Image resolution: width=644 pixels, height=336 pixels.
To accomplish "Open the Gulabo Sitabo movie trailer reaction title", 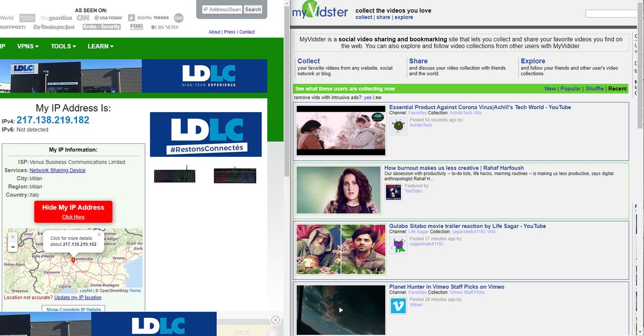I will 467,226.
